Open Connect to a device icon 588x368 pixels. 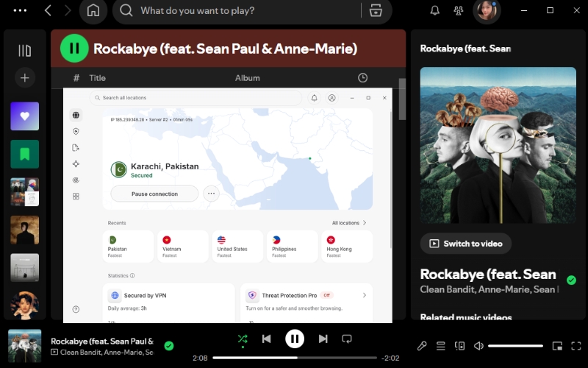click(460, 346)
